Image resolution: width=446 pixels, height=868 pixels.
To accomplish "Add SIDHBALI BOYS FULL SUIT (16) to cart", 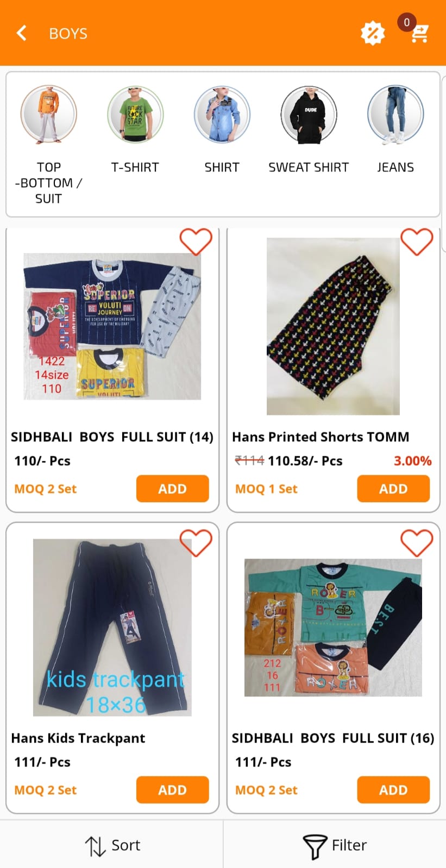I will (393, 790).
